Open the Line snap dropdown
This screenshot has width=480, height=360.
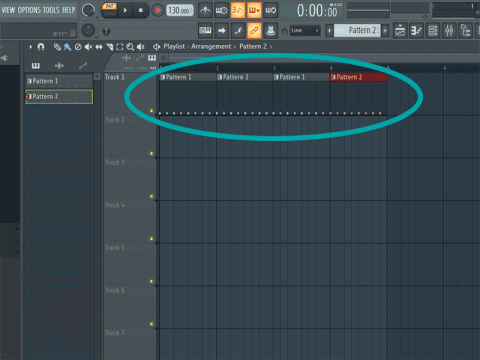pos(305,30)
